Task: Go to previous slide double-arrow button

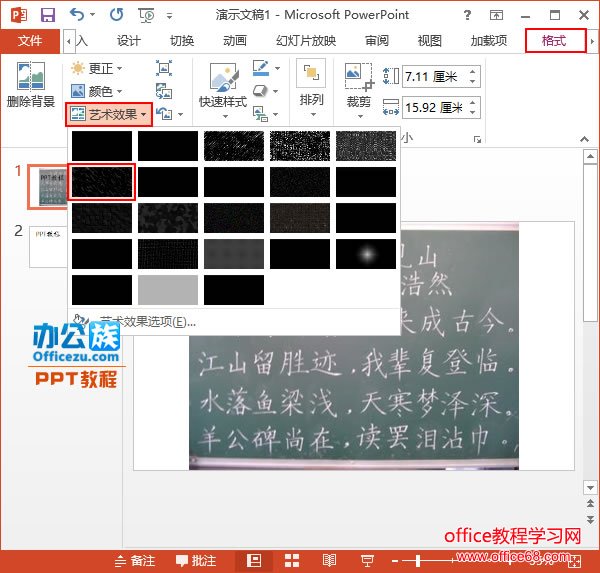Action: coord(590,503)
